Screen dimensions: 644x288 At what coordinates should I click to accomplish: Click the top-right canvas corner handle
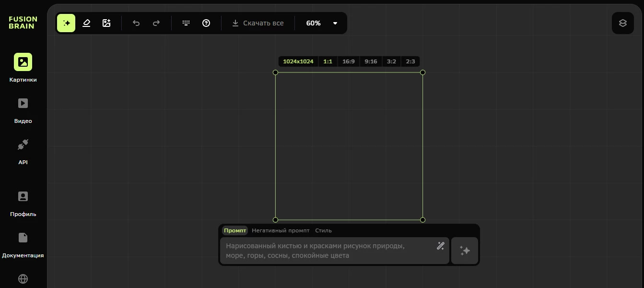[423, 72]
